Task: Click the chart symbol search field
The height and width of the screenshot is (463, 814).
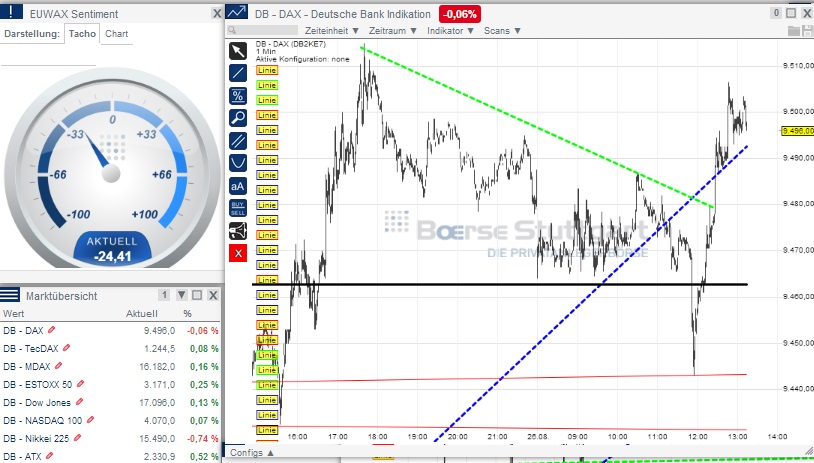Action: point(263,31)
